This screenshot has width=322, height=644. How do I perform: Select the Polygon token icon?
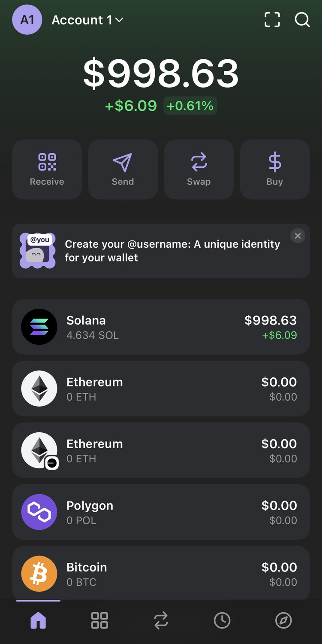point(39,512)
